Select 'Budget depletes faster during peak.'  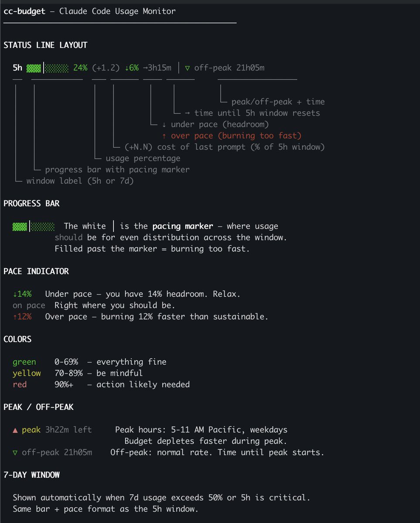pyautogui.click(x=206, y=441)
